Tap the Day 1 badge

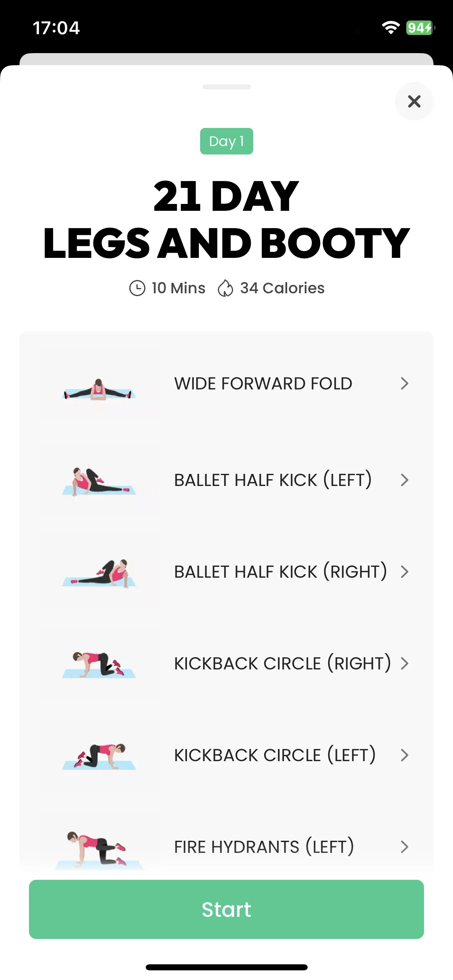(226, 141)
